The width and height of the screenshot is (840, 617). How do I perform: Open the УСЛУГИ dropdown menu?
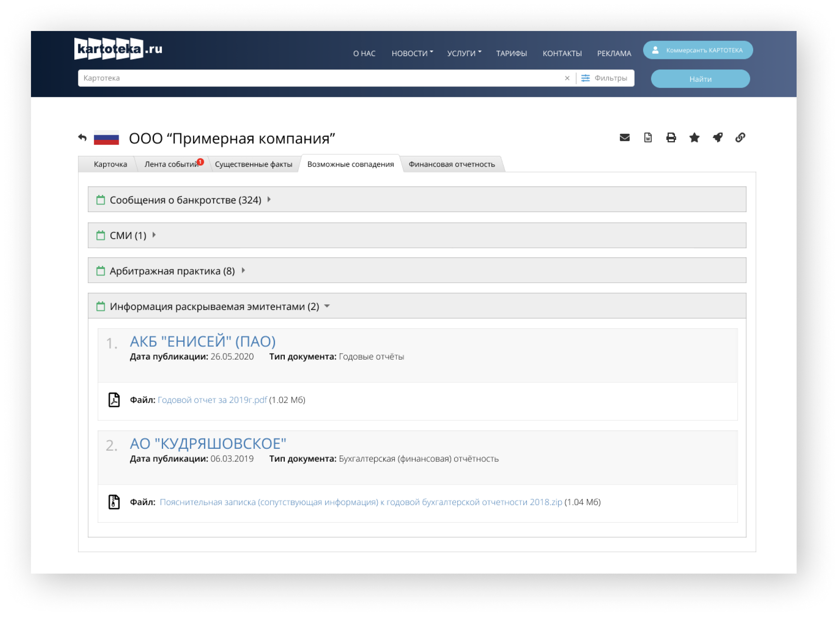(x=464, y=53)
